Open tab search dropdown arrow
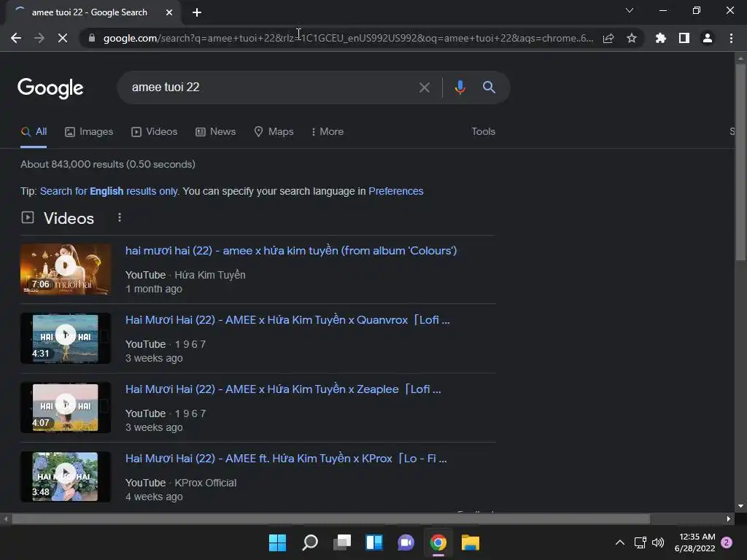Image resolution: width=747 pixels, height=560 pixels. [x=630, y=10]
